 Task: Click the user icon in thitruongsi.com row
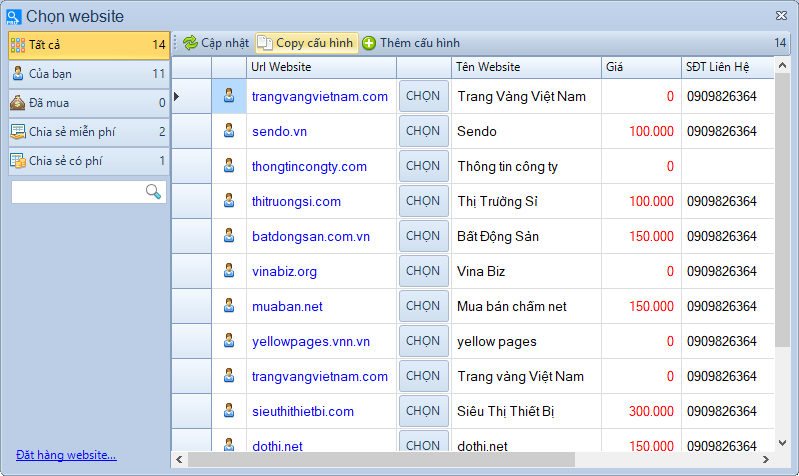pos(229,201)
